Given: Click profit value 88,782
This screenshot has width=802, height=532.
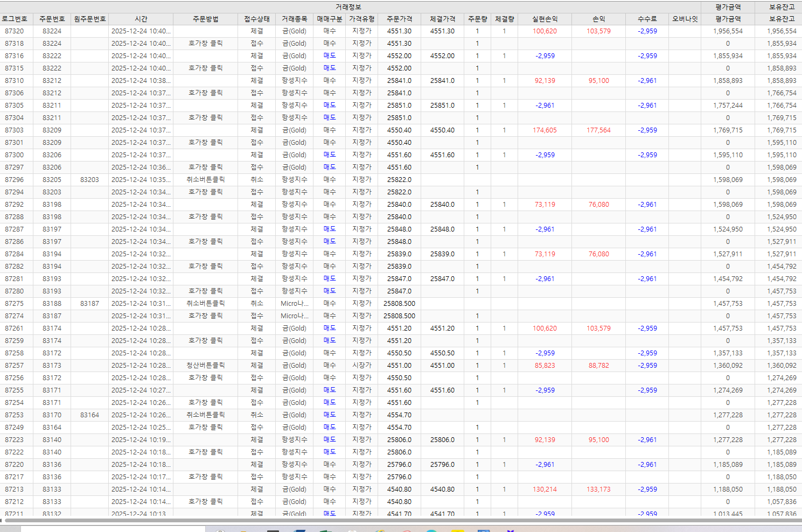Looking at the screenshot, I should tap(599, 366).
